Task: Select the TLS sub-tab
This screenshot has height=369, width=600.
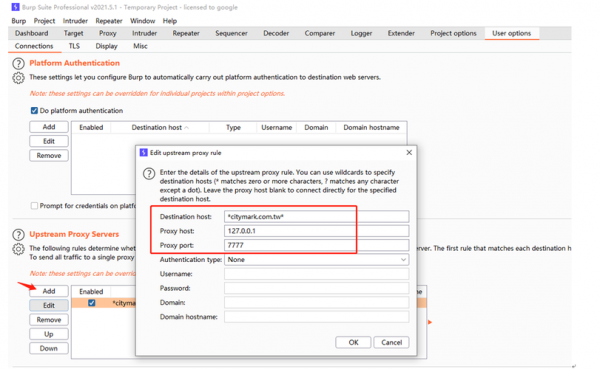Action: [74, 46]
